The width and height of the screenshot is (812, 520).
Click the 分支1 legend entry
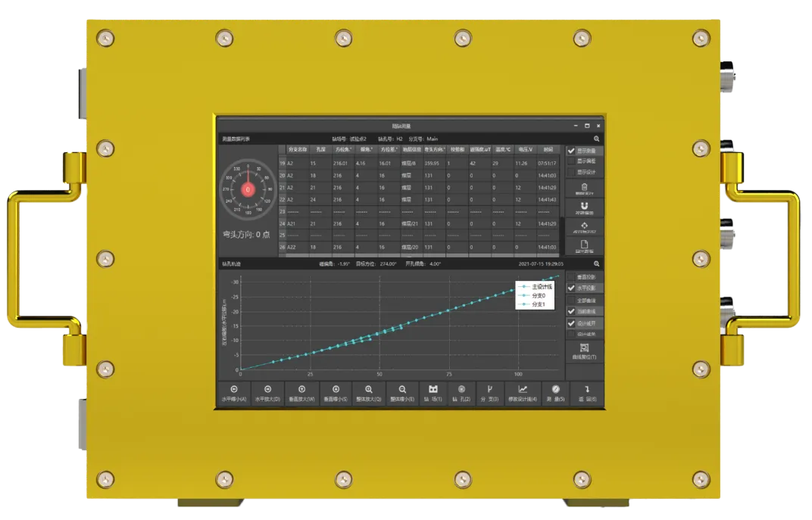pyautogui.click(x=533, y=304)
